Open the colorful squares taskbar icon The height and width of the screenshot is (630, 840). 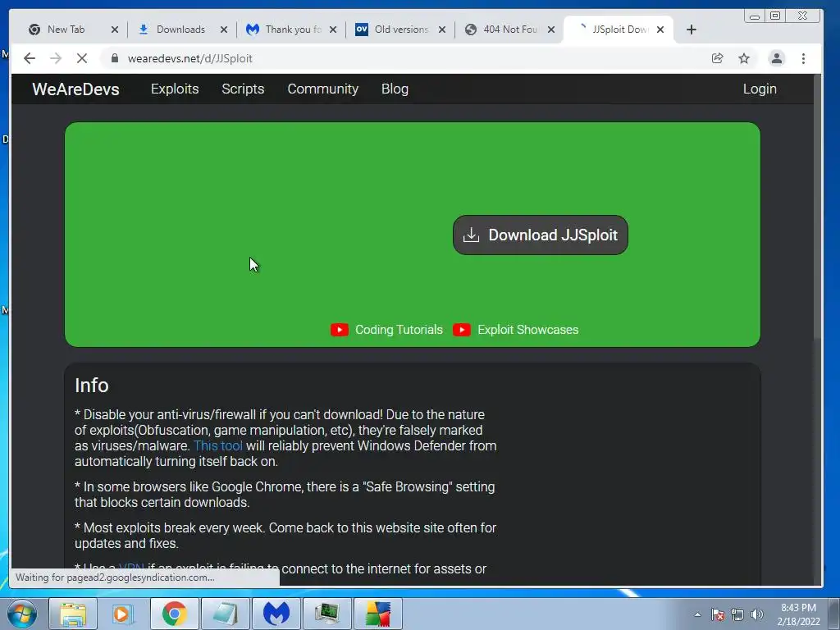[377, 614]
